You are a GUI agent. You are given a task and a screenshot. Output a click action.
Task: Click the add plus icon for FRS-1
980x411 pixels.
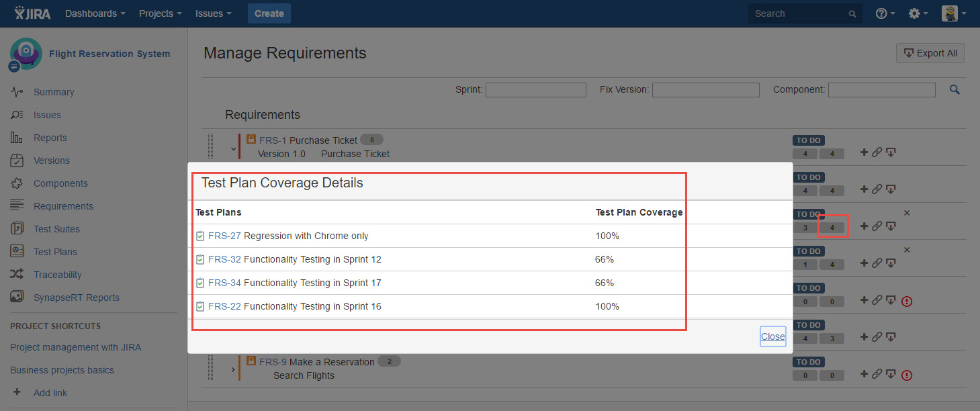[864, 152]
